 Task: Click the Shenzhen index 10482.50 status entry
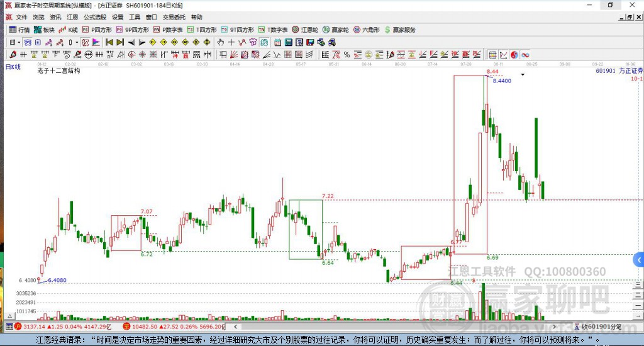pos(174,326)
